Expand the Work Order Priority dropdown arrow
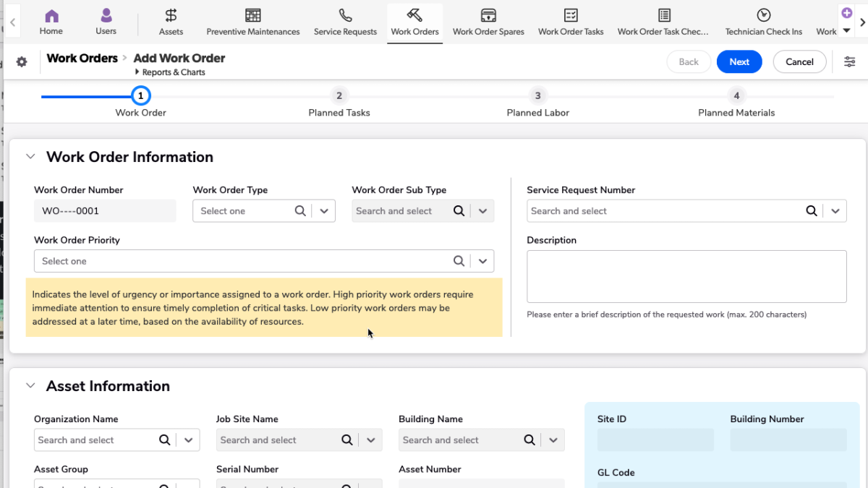868x488 pixels. [x=482, y=261]
